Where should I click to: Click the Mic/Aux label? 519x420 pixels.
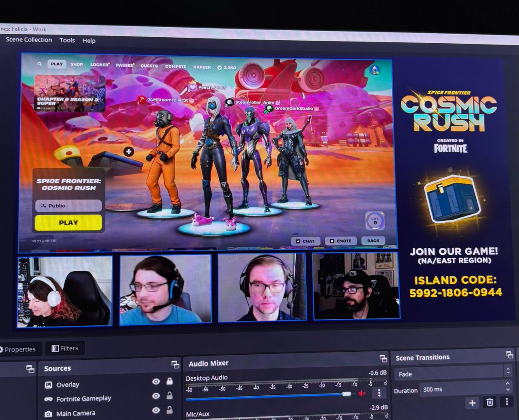198,414
